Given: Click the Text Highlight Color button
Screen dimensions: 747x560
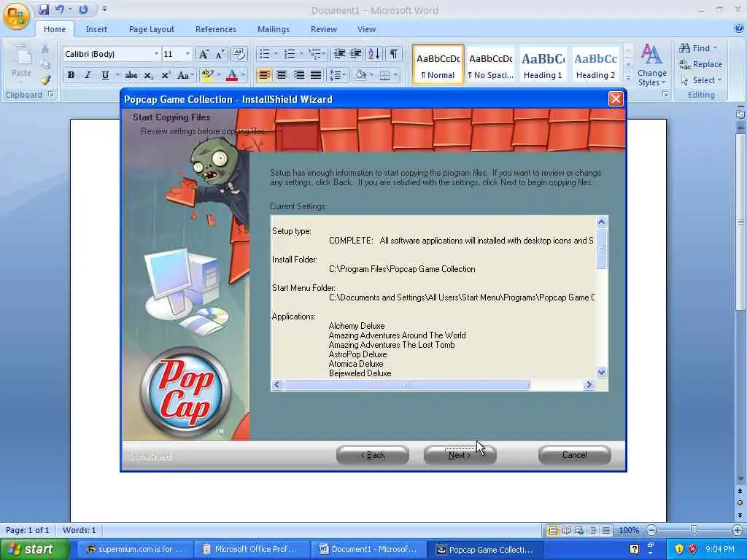Looking at the screenshot, I should pyautogui.click(x=207, y=75).
